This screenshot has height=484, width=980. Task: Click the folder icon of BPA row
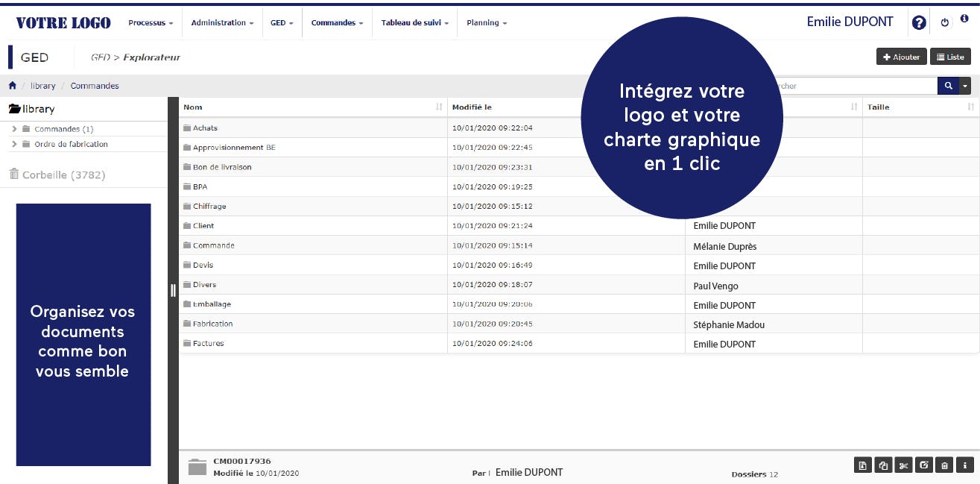187,187
